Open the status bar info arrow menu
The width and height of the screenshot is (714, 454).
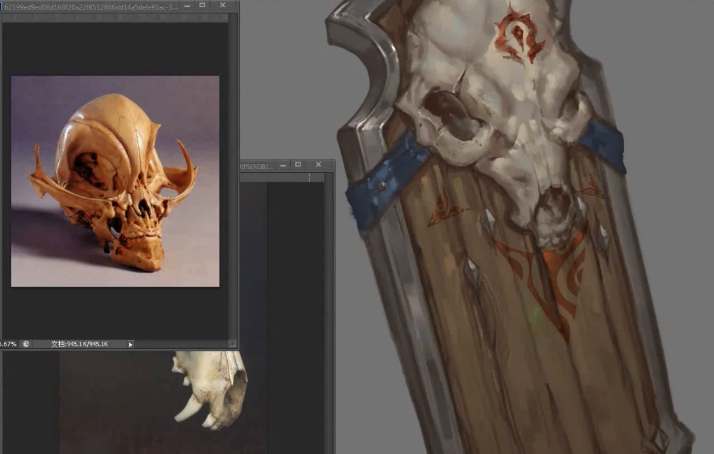click(x=130, y=344)
